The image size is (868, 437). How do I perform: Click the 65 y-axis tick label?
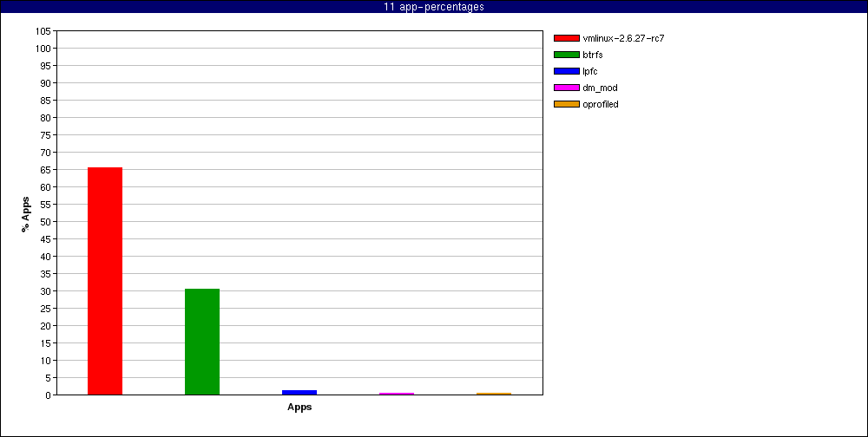pyautogui.click(x=47, y=170)
